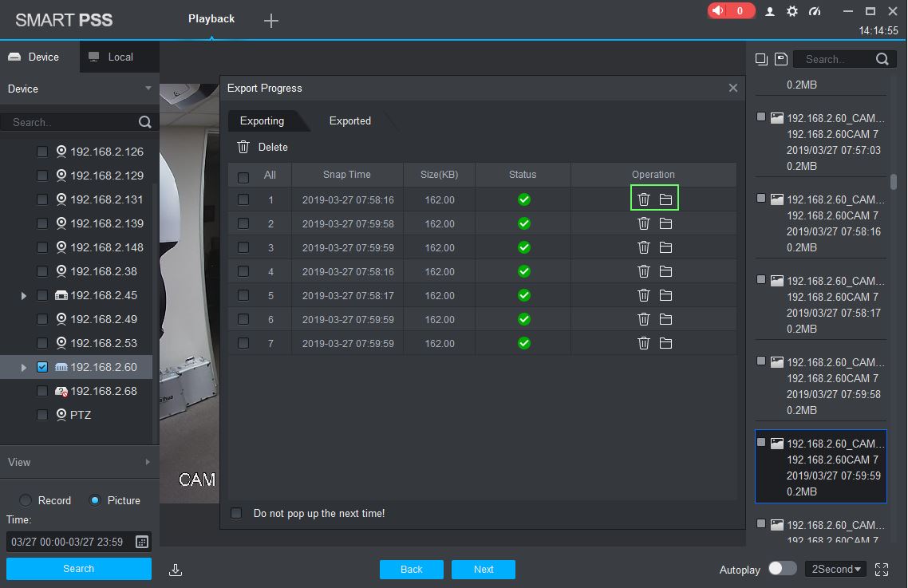908x588 pixels.
Task: Expand the 192.168.2.45 device node
Action: [24, 296]
